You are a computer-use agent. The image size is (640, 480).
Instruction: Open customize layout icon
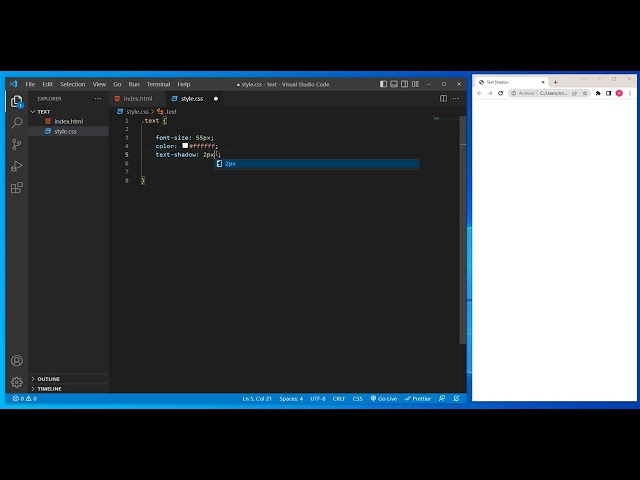click(x=415, y=84)
